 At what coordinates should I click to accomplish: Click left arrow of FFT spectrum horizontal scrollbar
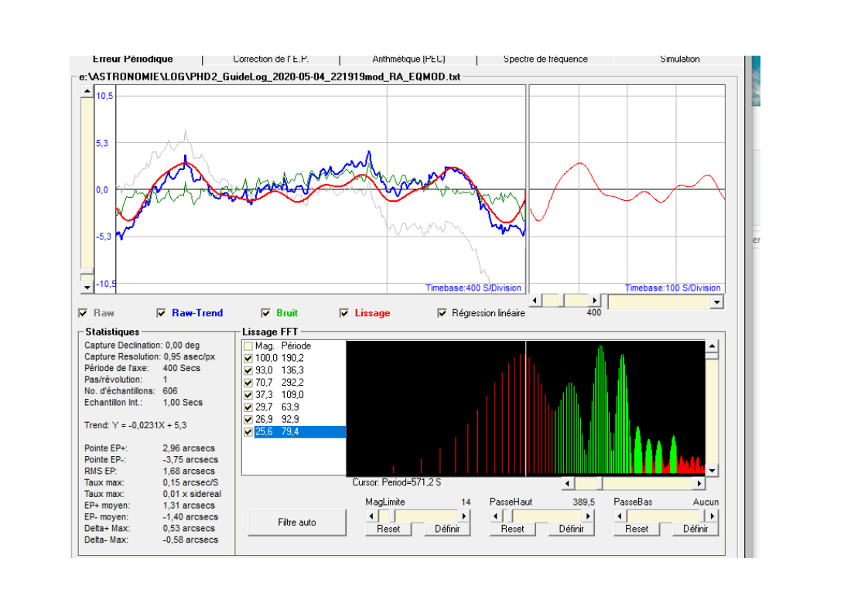coord(567,484)
